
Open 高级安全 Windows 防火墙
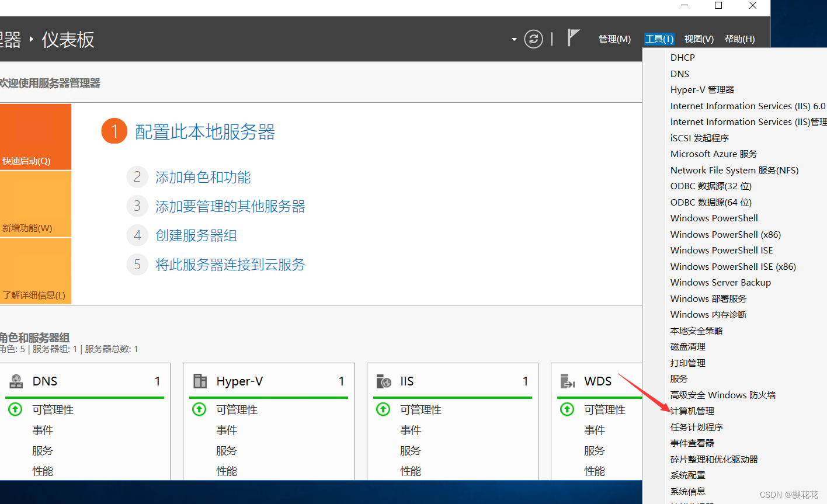pyautogui.click(x=723, y=395)
